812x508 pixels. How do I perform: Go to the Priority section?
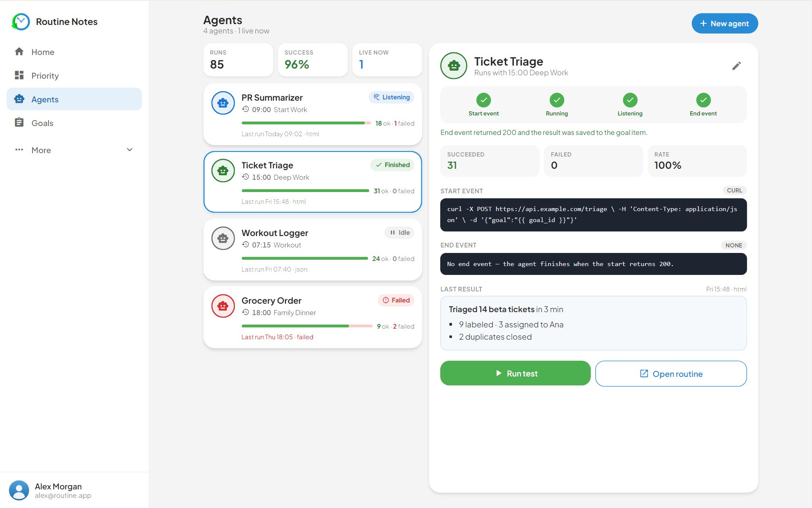[74, 76]
